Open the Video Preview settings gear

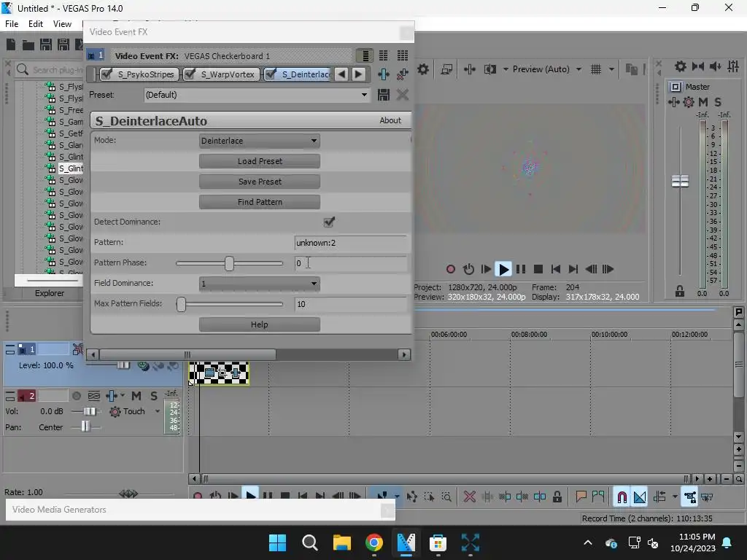point(422,69)
